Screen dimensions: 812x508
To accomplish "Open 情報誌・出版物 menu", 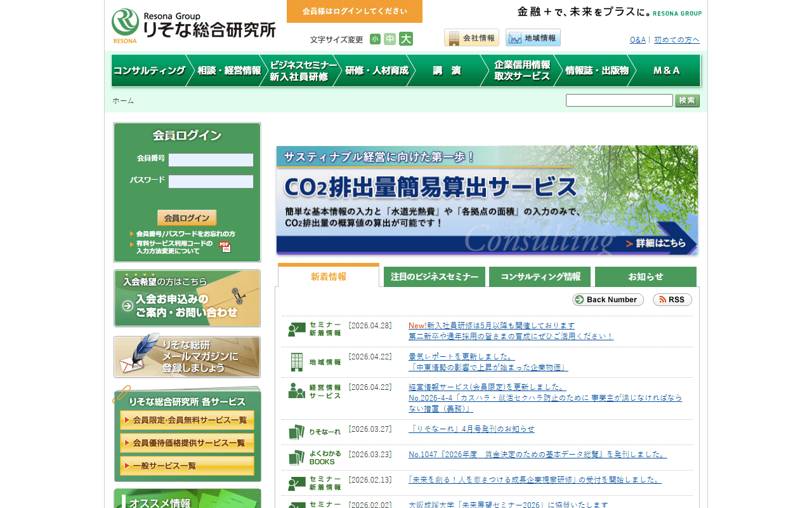I will 595,70.
